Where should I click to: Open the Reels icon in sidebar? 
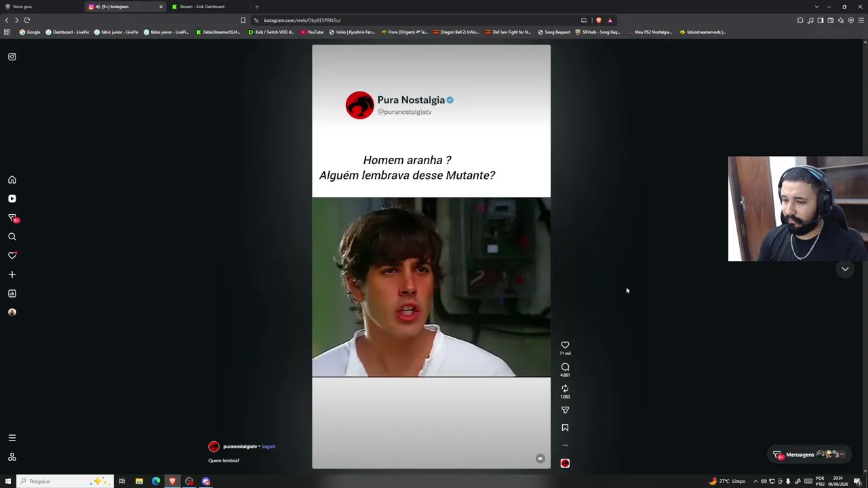[x=12, y=199]
